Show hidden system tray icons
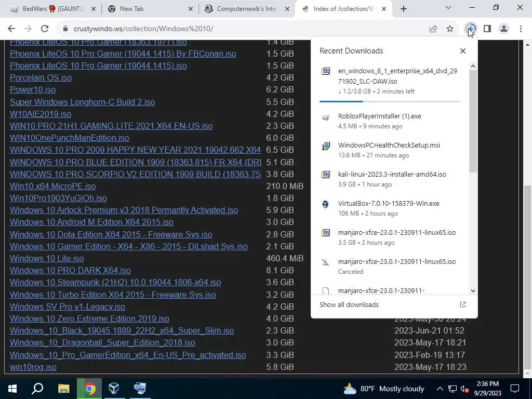This screenshot has width=532, height=399. pyautogui.click(x=440, y=389)
